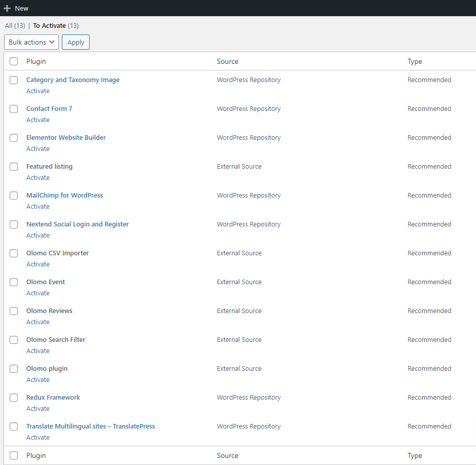This screenshot has height=465, width=476.
Task: Switch to the All (13) filter
Action: tap(15, 25)
